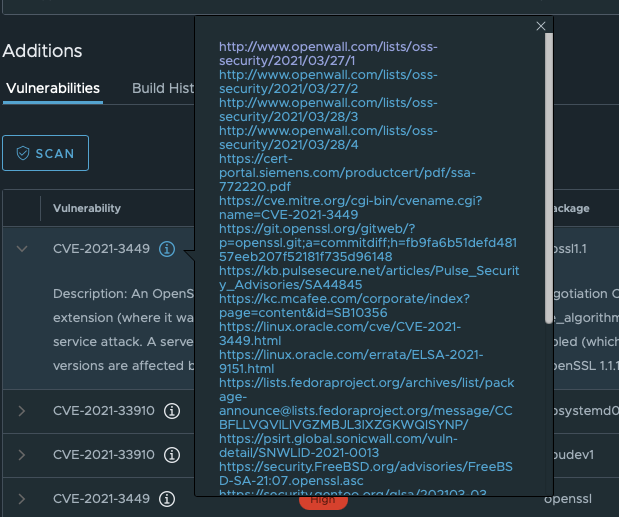Screen dimensions: 619x517
Task: Expand the bottom CVE-2021-3449 openssl row
Action: tap(22, 499)
